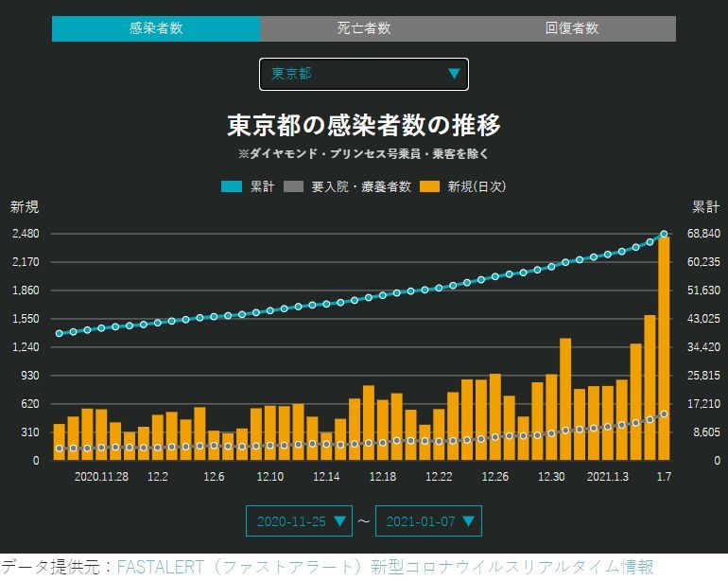Click the prefecture dropdown arrow icon
The height and width of the screenshot is (581, 728).
coord(454,74)
